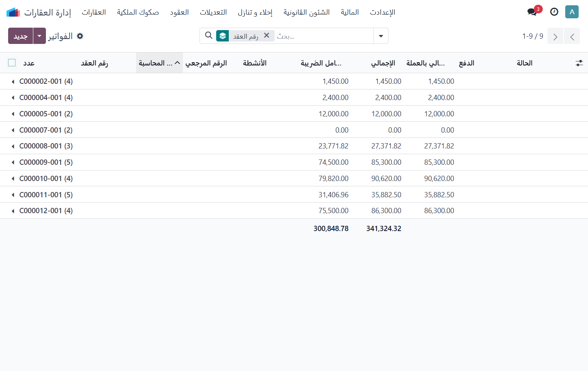
Task: Open the الإعدادت menu
Action: coord(382,12)
